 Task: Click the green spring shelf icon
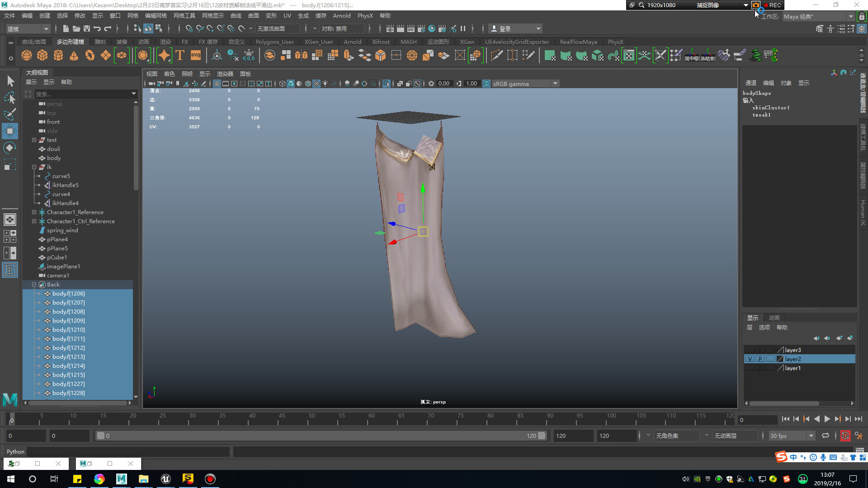(756, 55)
